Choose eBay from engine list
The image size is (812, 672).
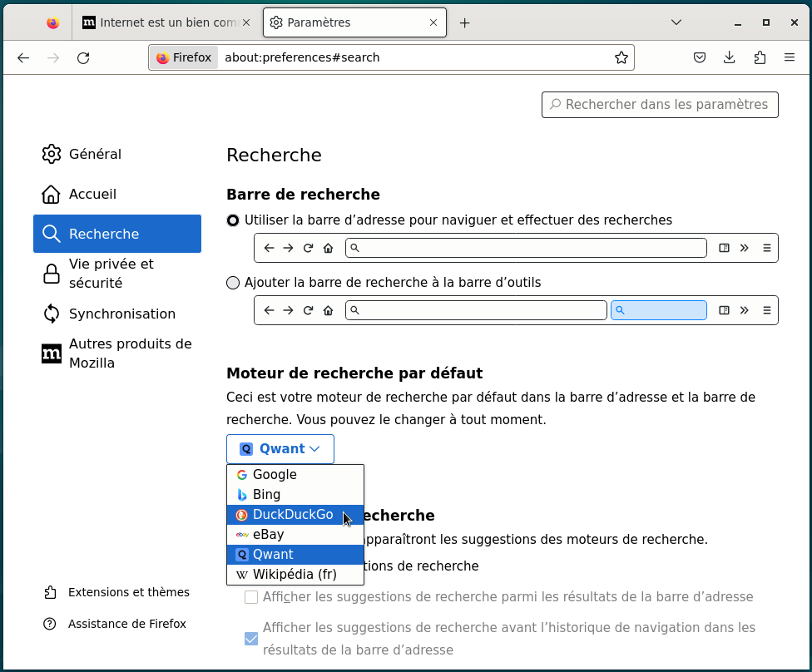click(x=295, y=535)
